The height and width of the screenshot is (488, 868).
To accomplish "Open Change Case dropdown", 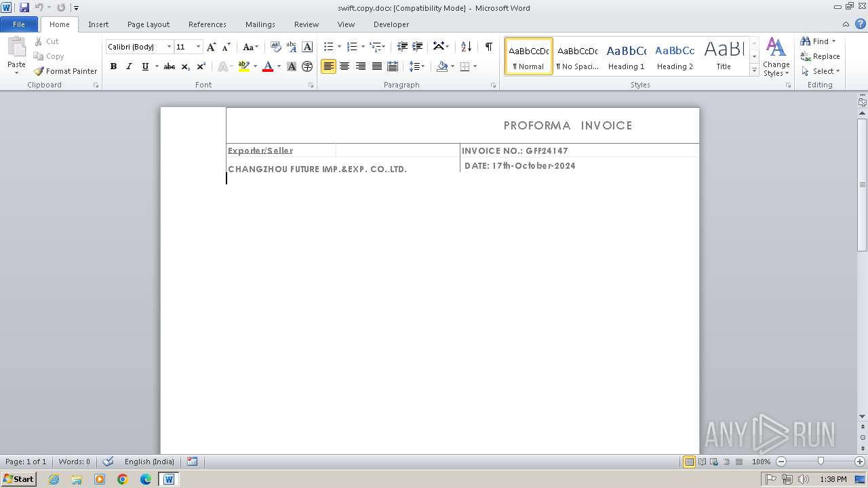I will (x=250, y=47).
